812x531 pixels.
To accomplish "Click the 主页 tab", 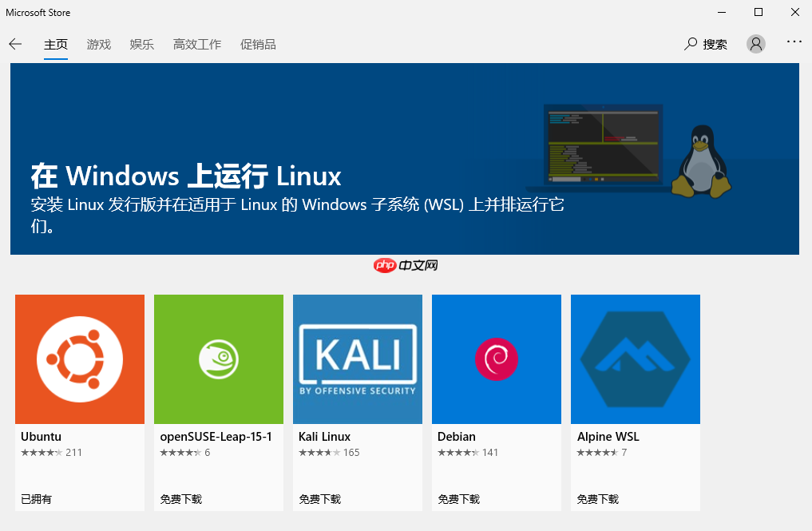I will coord(56,45).
